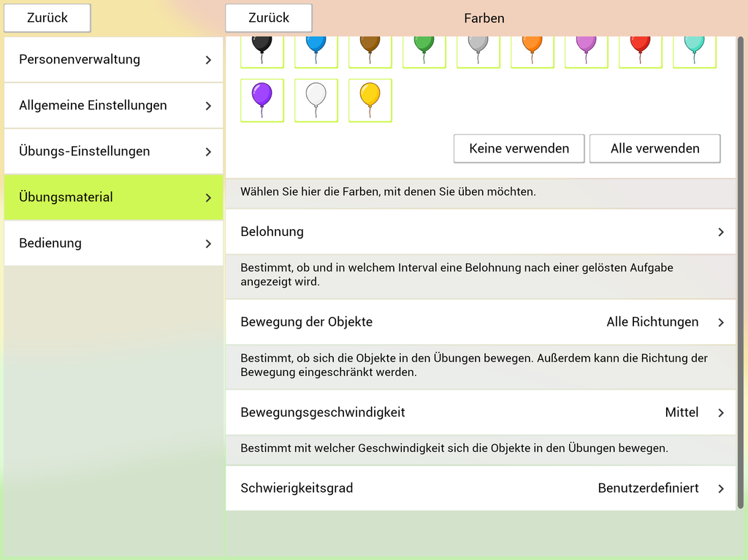Toggle the brown balloon color
The width and height of the screenshot is (748, 560).
[370, 52]
